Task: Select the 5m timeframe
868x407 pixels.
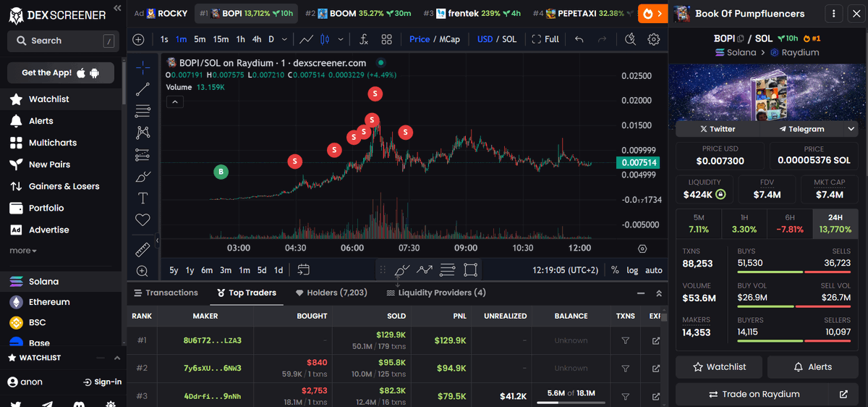Action: point(200,39)
